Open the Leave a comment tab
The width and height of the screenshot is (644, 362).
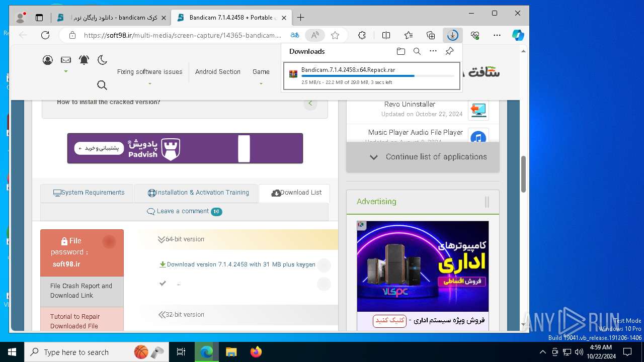(x=184, y=212)
